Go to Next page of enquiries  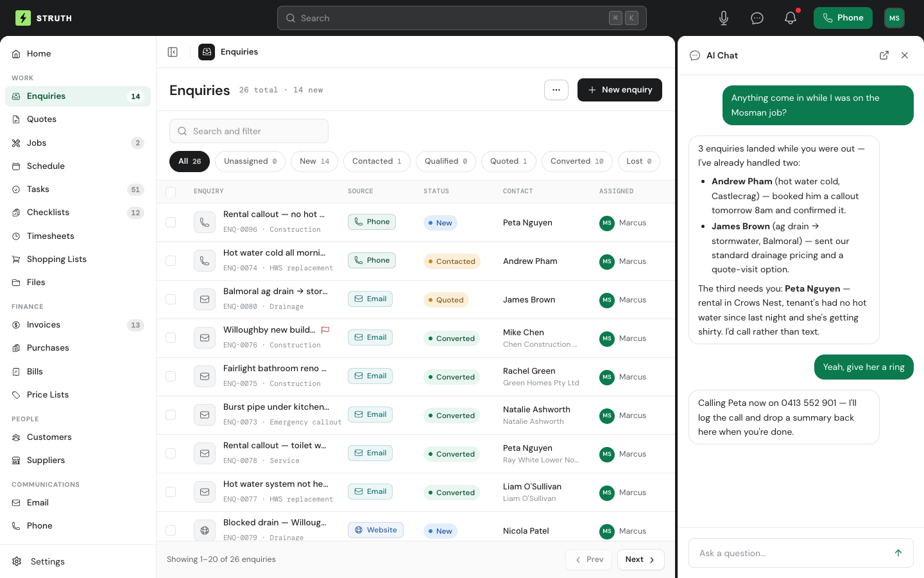pyautogui.click(x=640, y=559)
